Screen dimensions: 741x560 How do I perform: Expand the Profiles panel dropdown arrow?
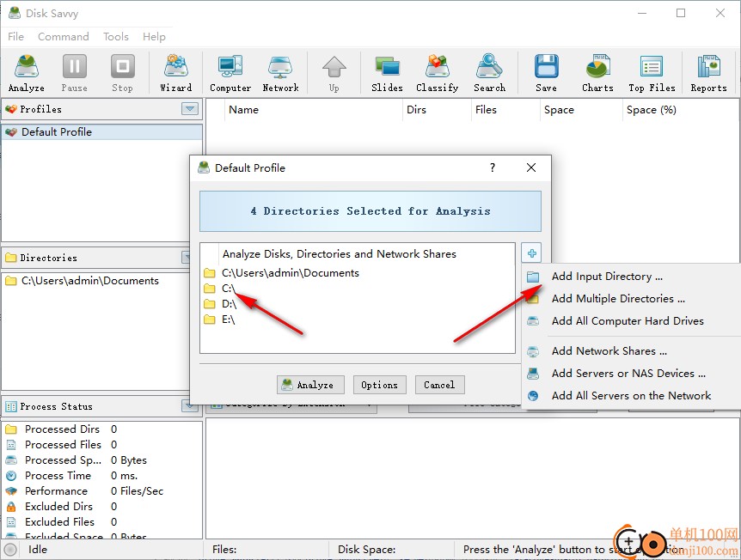[189, 109]
